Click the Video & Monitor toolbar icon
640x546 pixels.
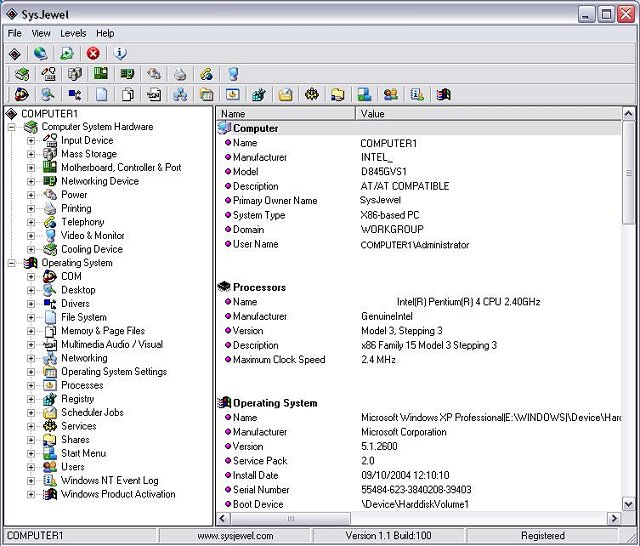pos(232,74)
